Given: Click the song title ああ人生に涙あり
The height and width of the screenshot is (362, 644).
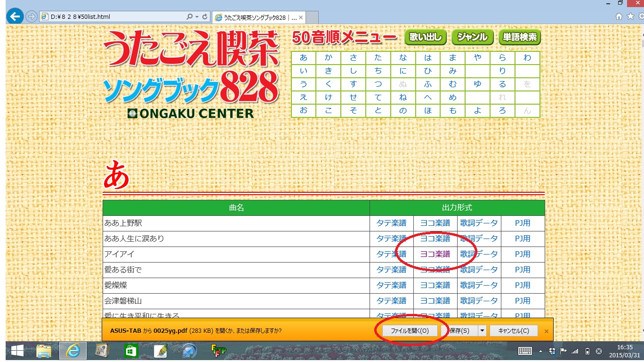Looking at the screenshot, I should click(135, 239).
